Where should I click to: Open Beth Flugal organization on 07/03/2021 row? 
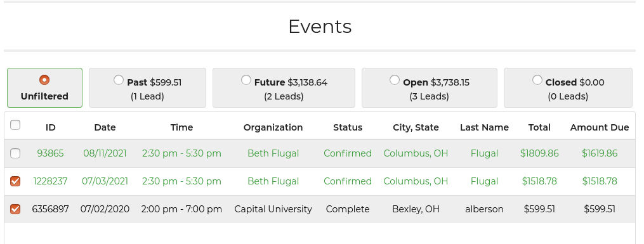(273, 181)
